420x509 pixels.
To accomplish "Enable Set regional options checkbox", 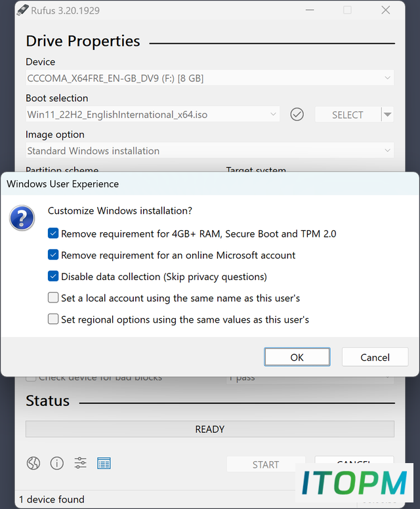I will tap(53, 319).
